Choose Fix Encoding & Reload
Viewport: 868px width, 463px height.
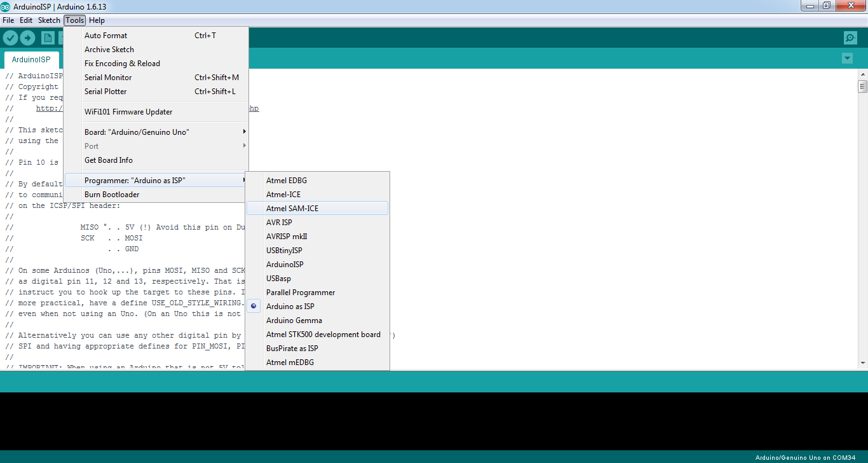[x=156, y=64]
